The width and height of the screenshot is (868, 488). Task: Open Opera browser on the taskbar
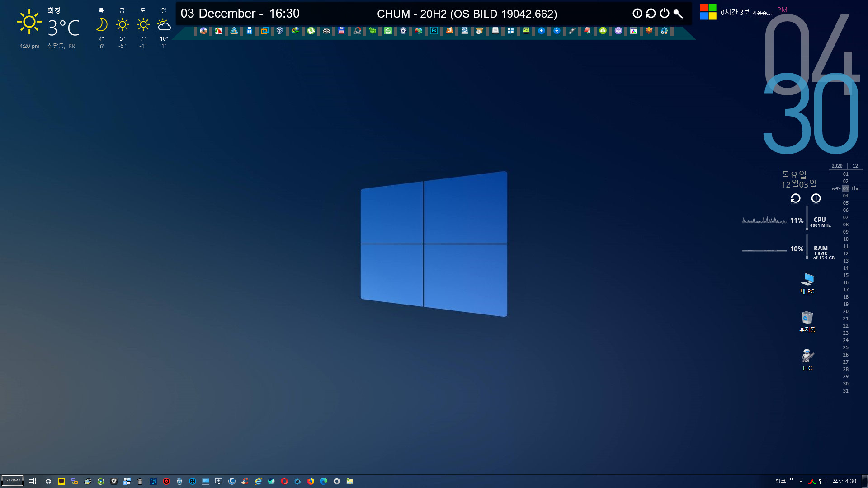point(284,481)
